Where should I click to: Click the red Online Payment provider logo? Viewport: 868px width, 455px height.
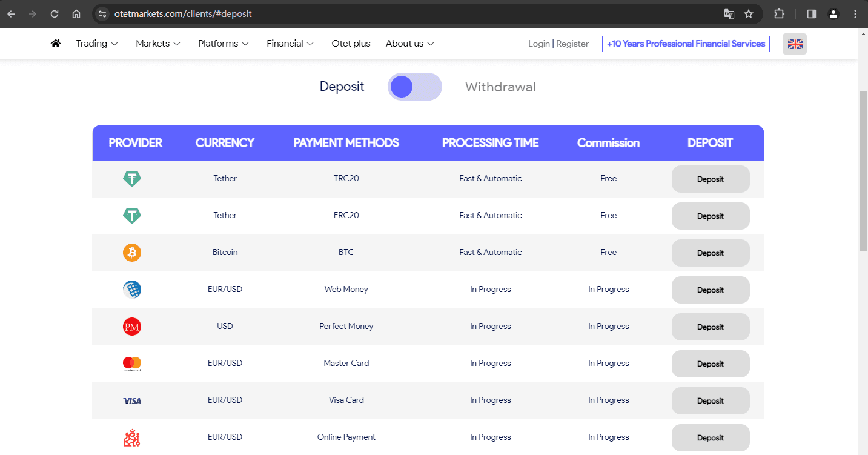pos(132,437)
